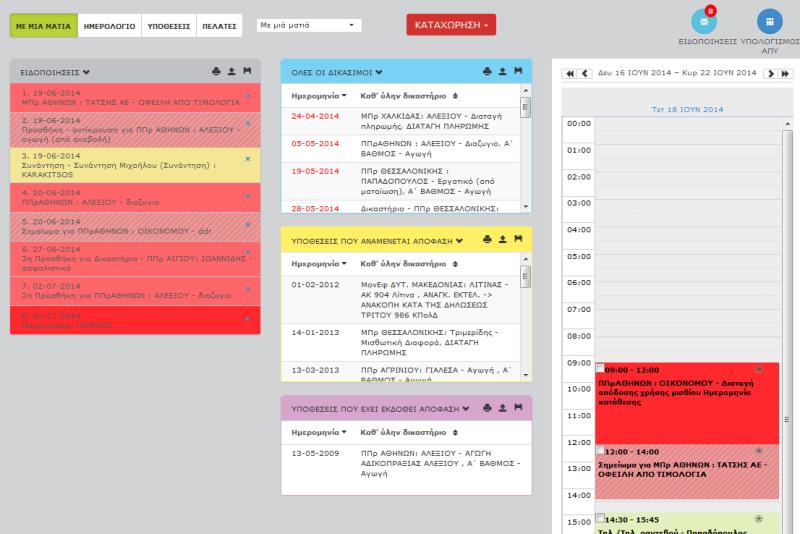
Task: Open the 09:00 - 12:00 ΟΙΚΟΝΟΜΟΥ calendar event
Action: [x=687, y=403]
